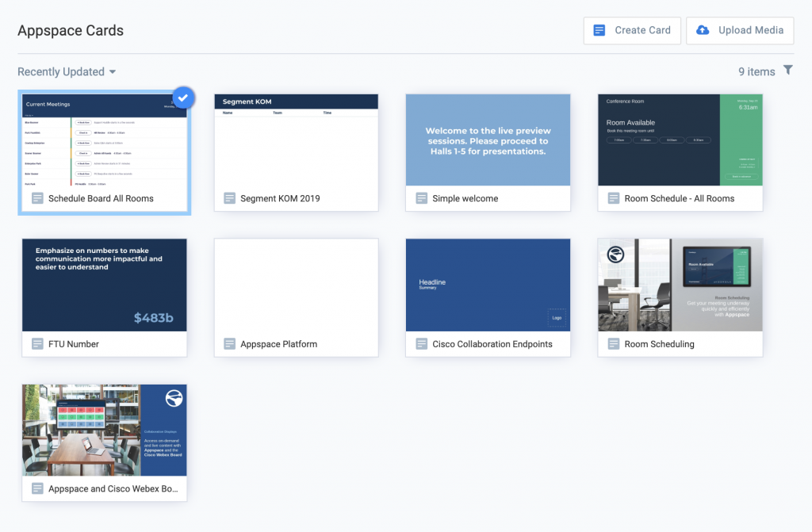Viewport: 812px width, 532px height.
Task: Click the Room Scheduling title text
Action: click(659, 344)
